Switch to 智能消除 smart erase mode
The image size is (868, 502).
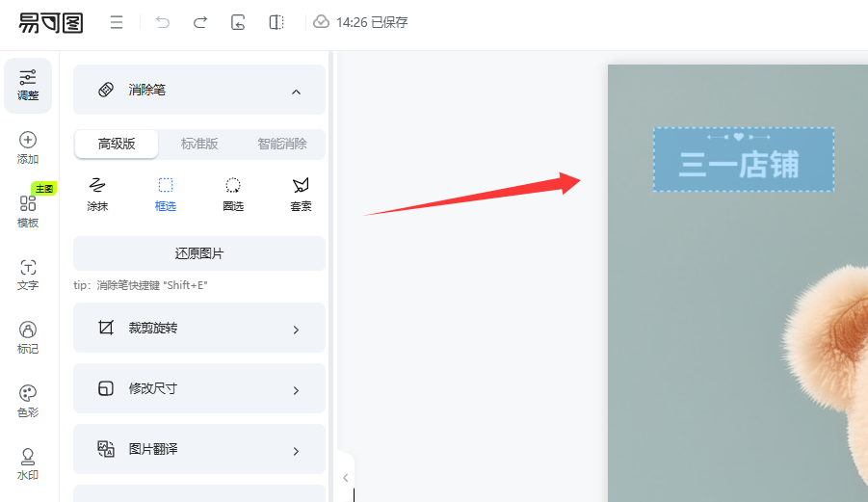[x=281, y=145]
